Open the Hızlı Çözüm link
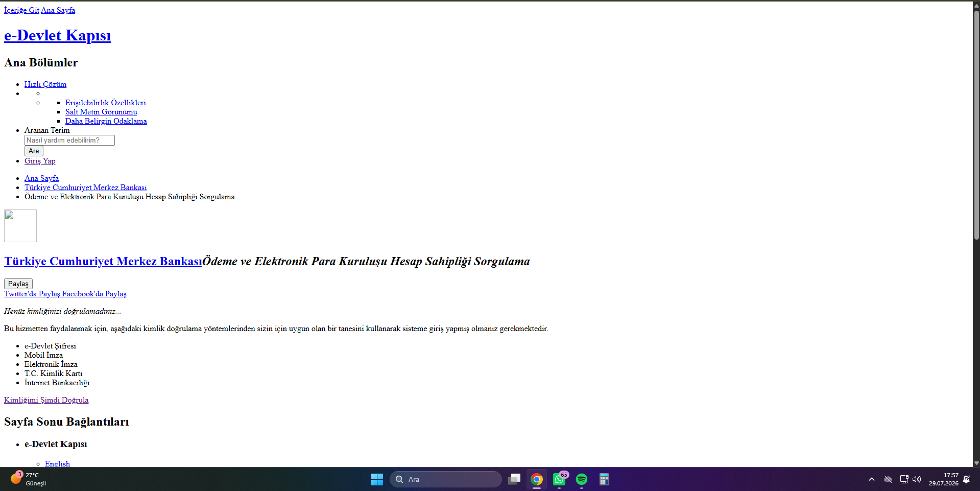The height and width of the screenshot is (491, 980). tap(45, 84)
